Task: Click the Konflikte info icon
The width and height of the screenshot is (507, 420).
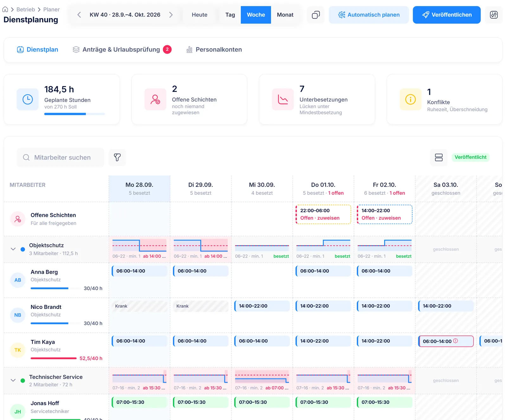Action: (x=410, y=99)
